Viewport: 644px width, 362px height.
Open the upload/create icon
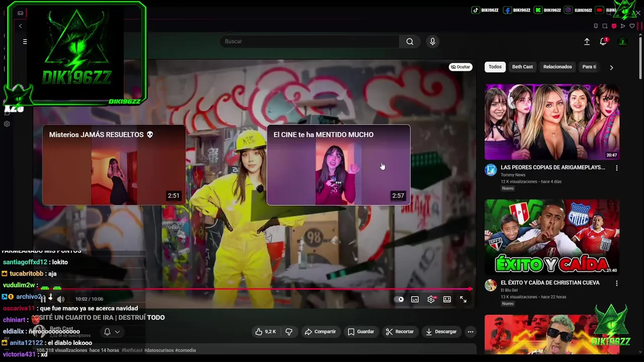[587, 42]
